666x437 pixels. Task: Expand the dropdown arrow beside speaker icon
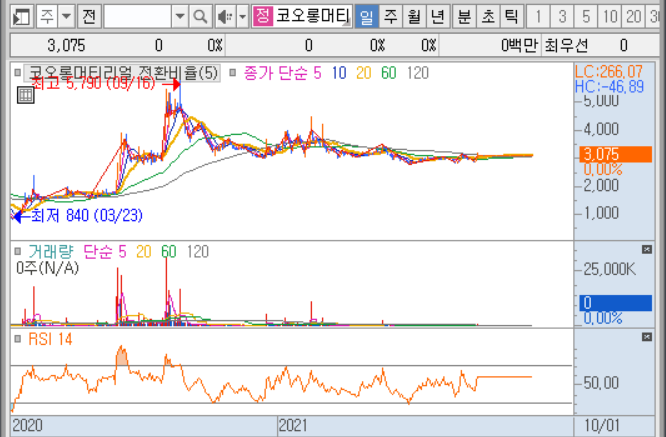click(x=243, y=17)
